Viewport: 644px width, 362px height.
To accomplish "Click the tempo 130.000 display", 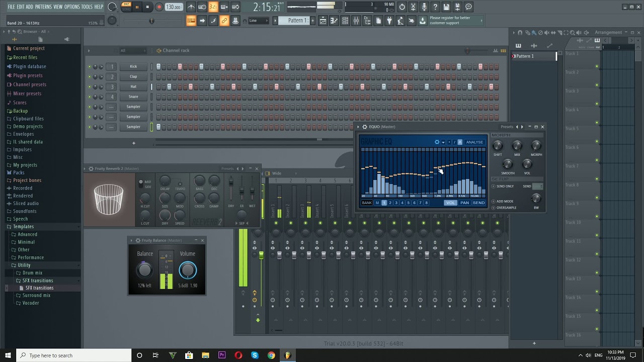I will 173,7.
